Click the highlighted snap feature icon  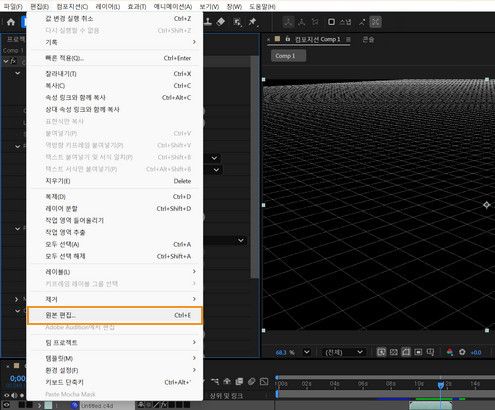coord(376,22)
